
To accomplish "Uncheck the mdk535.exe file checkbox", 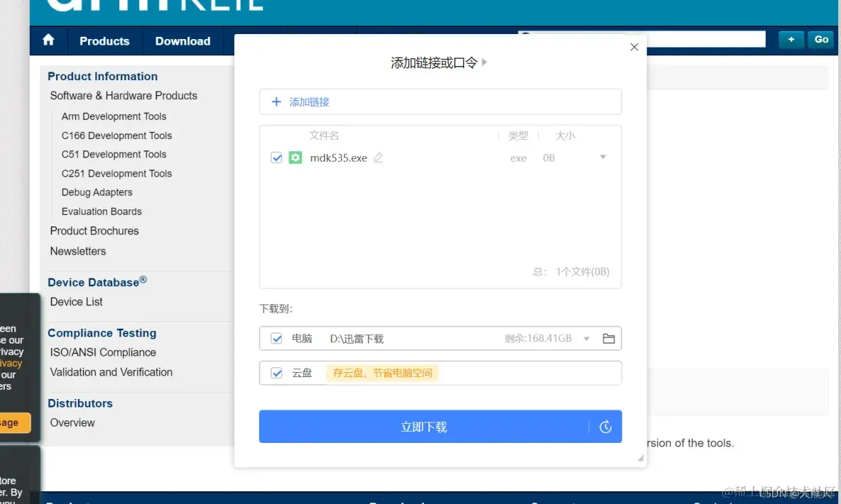I will (x=276, y=158).
